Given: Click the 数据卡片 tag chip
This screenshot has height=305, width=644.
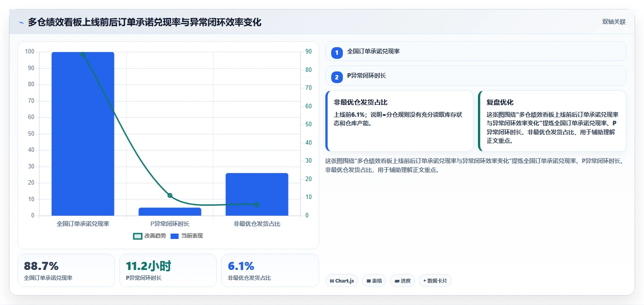Looking at the screenshot, I should coord(435,281).
